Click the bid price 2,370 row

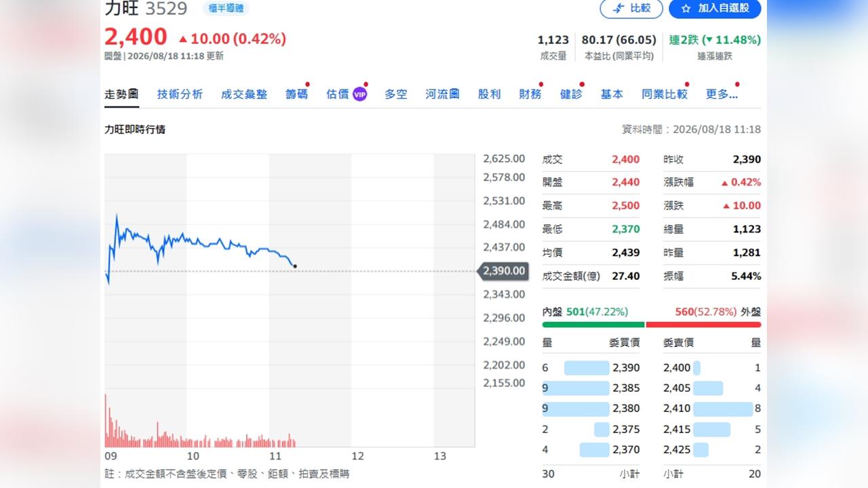pos(591,449)
